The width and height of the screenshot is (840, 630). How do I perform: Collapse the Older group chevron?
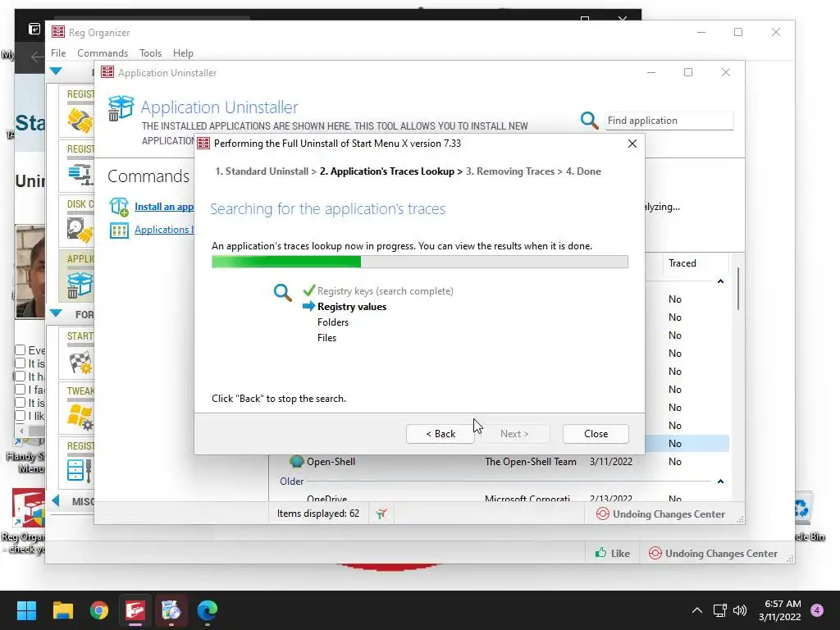tap(720, 481)
